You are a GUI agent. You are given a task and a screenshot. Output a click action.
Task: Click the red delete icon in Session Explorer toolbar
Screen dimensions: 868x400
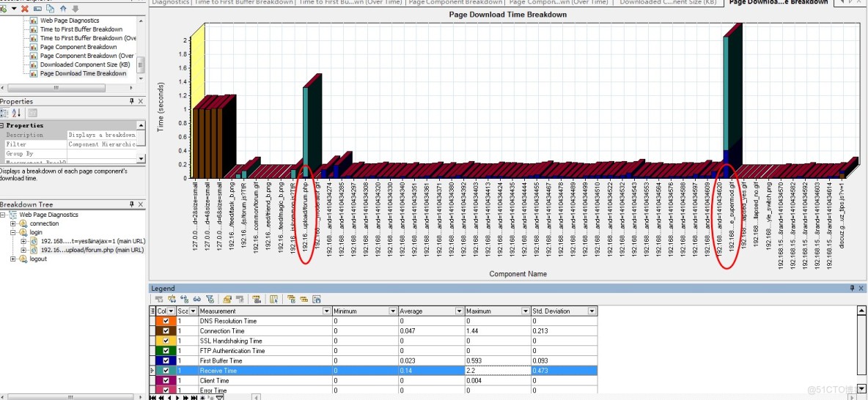(x=25, y=8)
